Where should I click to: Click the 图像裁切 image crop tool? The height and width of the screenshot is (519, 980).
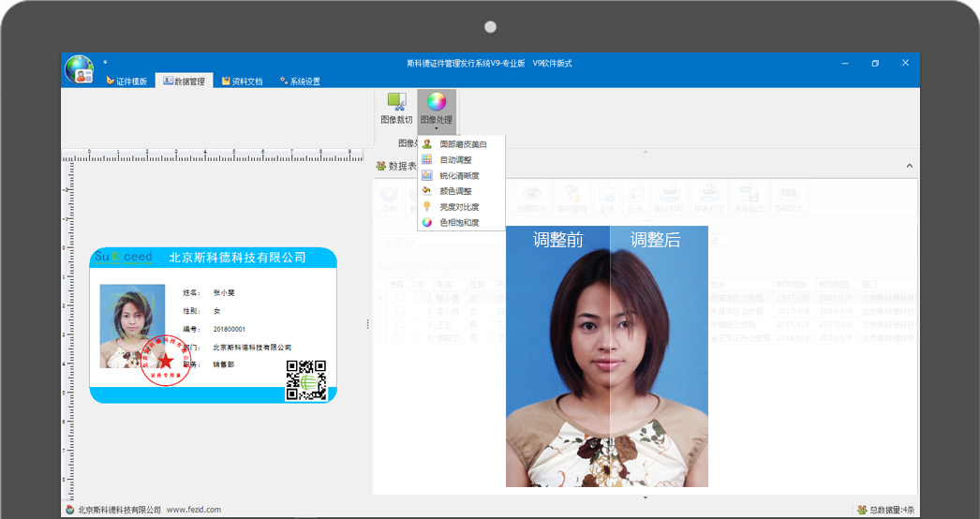click(396, 108)
